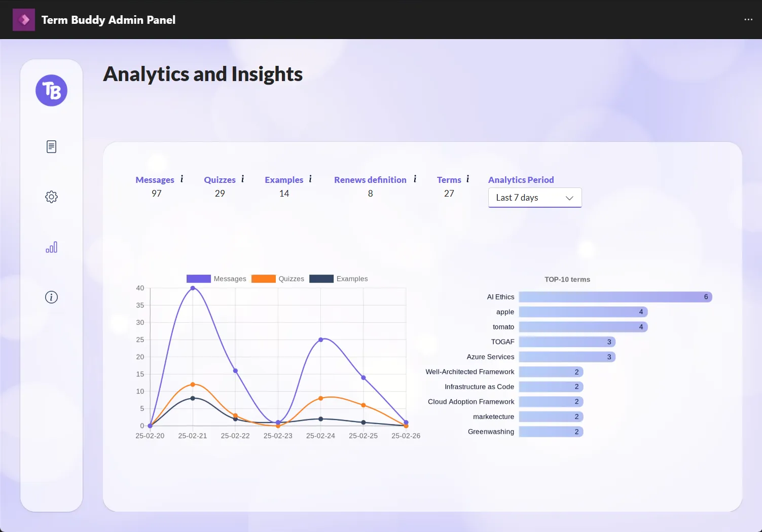Click the Well-Architected Framework bar
Image resolution: width=762 pixels, height=532 pixels.
[x=551, y=372]
